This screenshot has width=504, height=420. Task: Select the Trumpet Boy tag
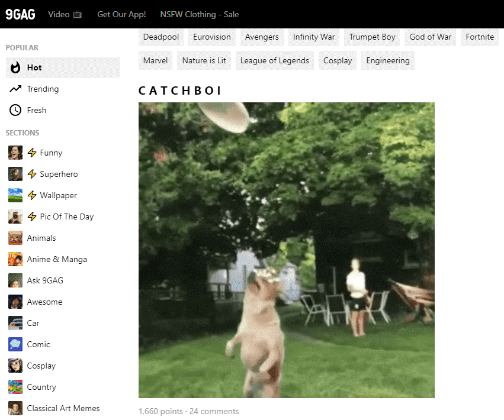[372, 37]
